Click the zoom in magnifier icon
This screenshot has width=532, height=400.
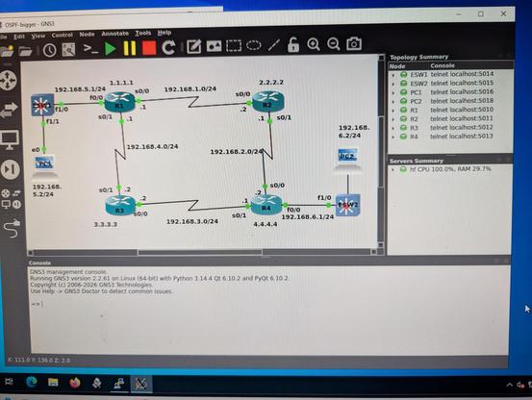click(x=314, y=44)
